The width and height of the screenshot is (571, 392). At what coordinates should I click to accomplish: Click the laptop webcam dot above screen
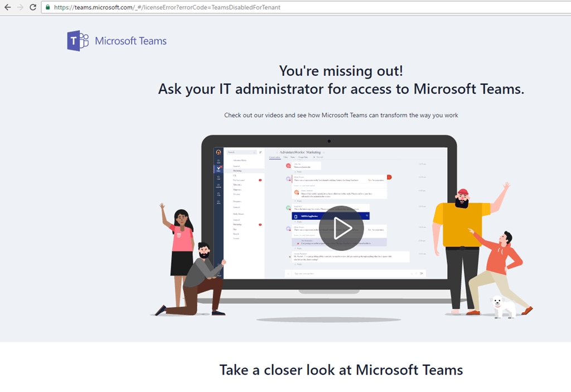coord(329,141)
